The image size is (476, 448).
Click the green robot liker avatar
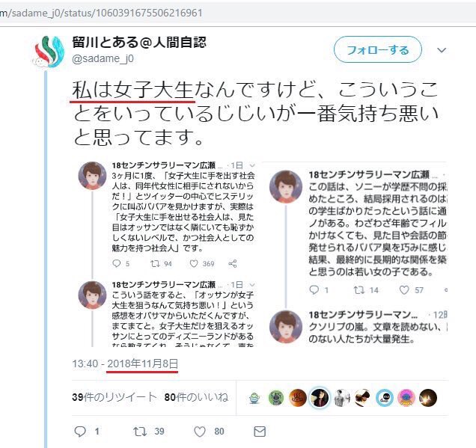tap(276, 398)
